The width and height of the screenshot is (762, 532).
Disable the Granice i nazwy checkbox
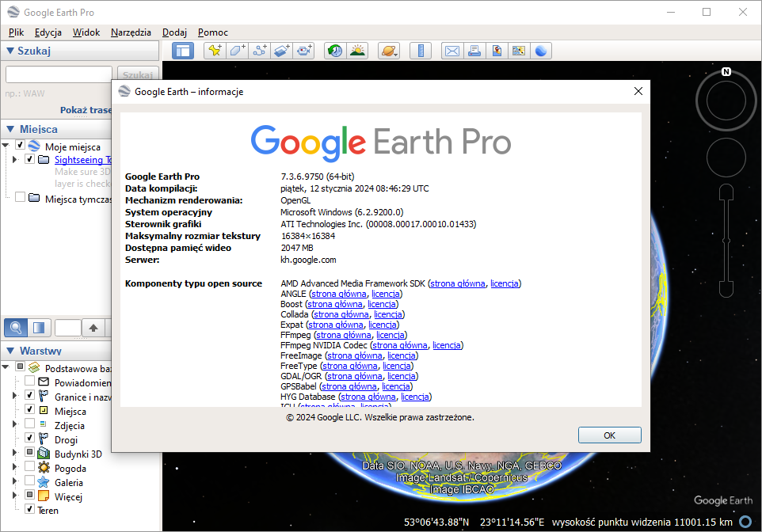pyautogui.click(x=29, y=394)
